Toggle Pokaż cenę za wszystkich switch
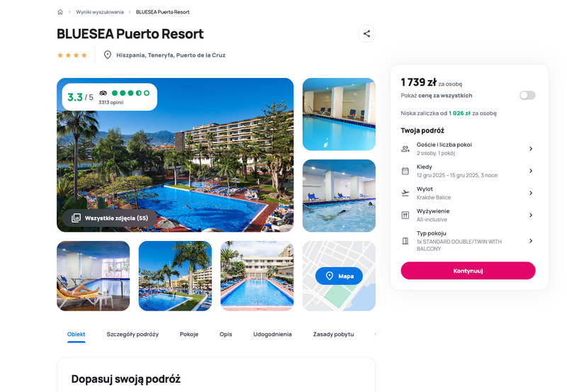The width and height of the screenshot is (567, 392). tap(527, 96)
